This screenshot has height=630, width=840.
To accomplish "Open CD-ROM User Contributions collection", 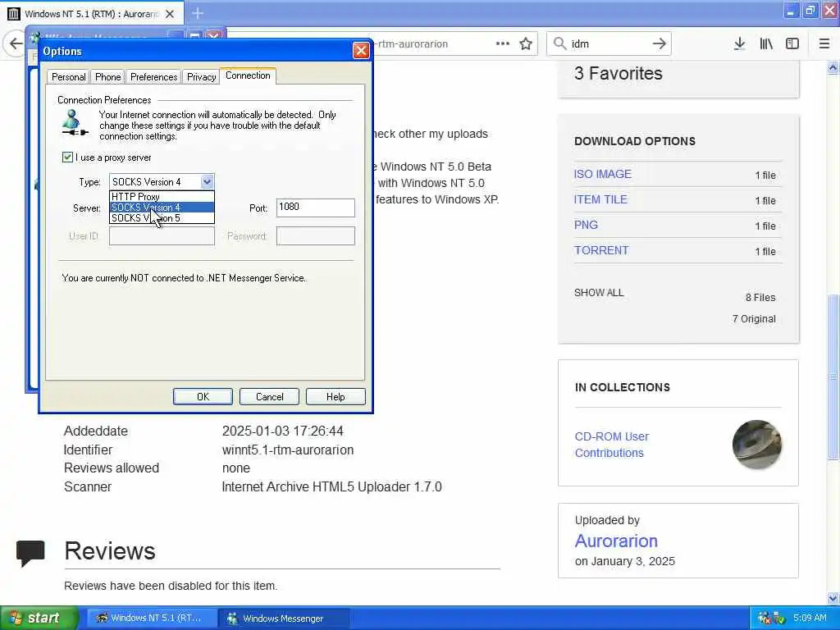I will (x=612, y=445).
